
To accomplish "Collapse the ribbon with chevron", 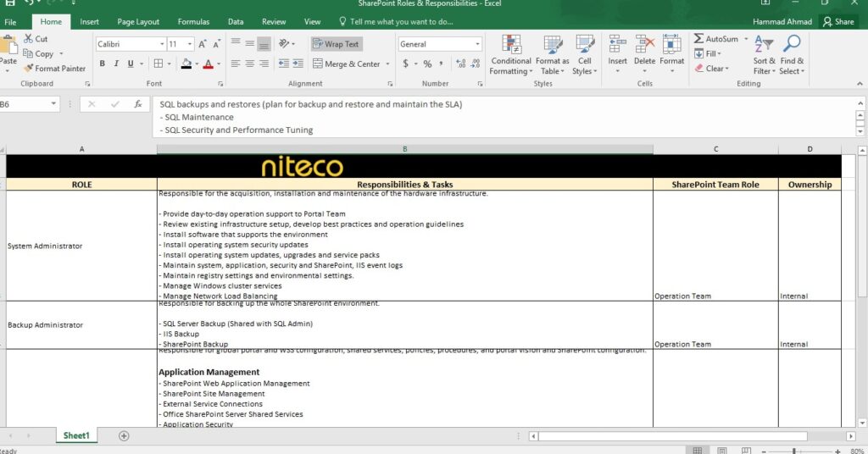I will point(860,84).
